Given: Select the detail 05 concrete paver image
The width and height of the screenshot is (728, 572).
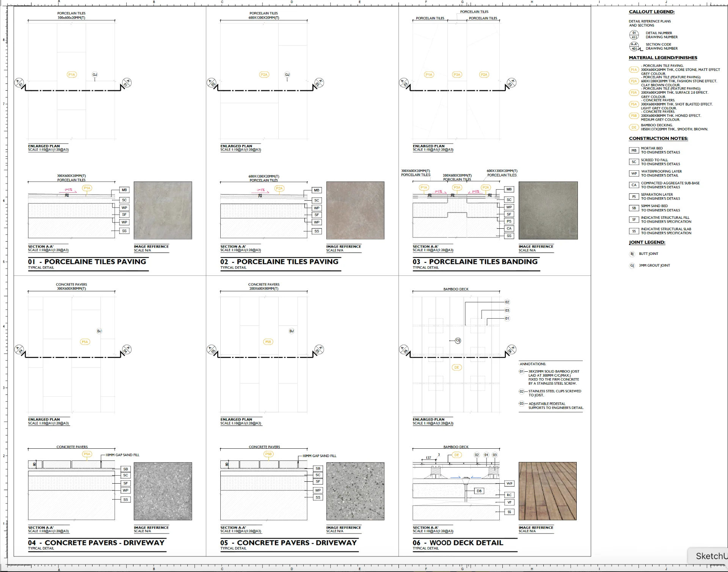Looking at the screenshot, I should (355, 491).
